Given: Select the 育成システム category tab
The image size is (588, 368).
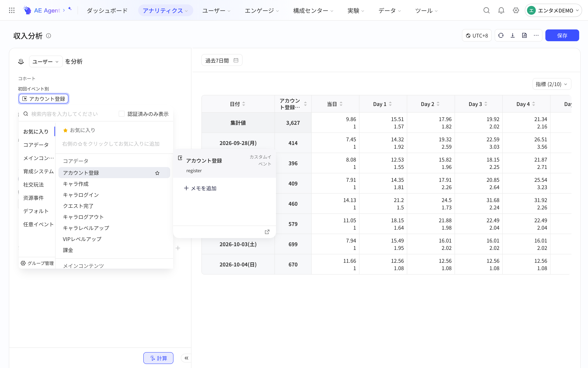Looking at the screenshot, I should tap(38, 171).
